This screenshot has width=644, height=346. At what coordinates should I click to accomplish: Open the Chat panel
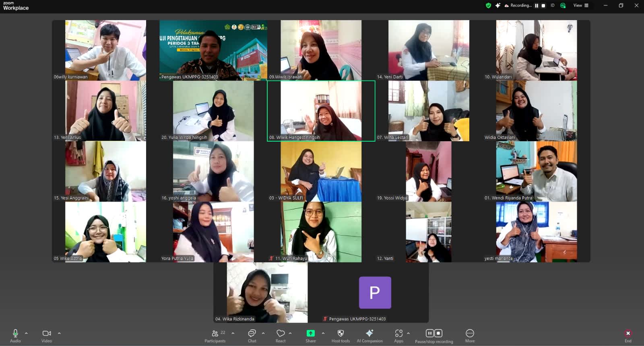252,333
